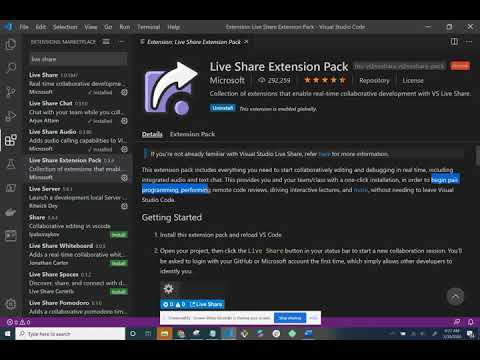The height and width of the screenshot is (360, 480).
Task: Select the Extensions view icon
Action: 11,140
